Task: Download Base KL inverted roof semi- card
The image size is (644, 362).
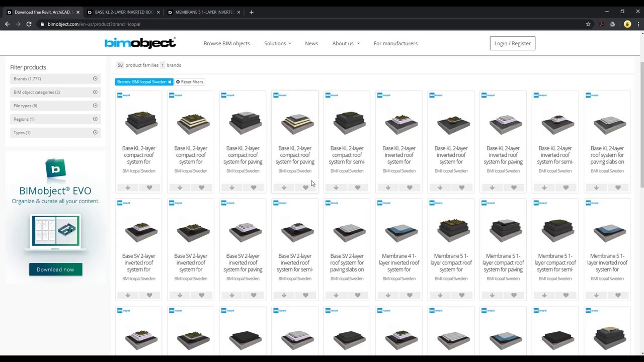Action: [x=544, y=188]
